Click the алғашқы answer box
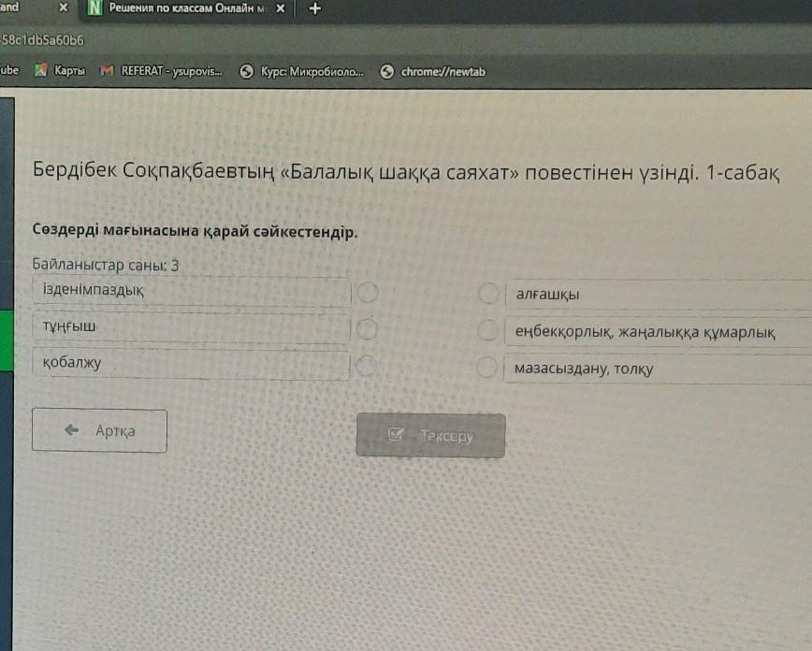Viewport: 812px width, 651px height. [x=659, y=295]
